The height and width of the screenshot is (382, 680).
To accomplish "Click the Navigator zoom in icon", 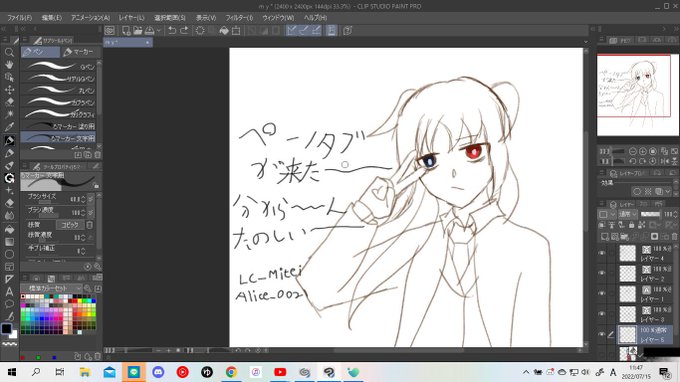I will click(x=643, y=151).
